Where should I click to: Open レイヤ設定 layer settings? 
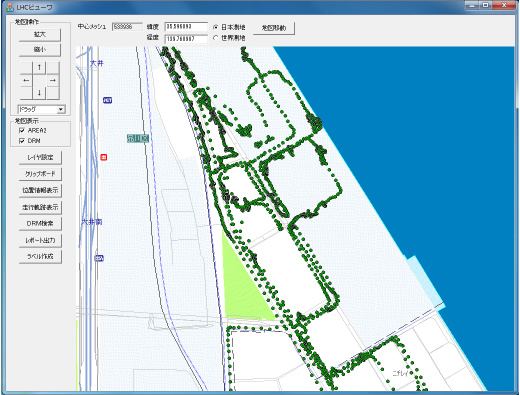click(40, 157)
